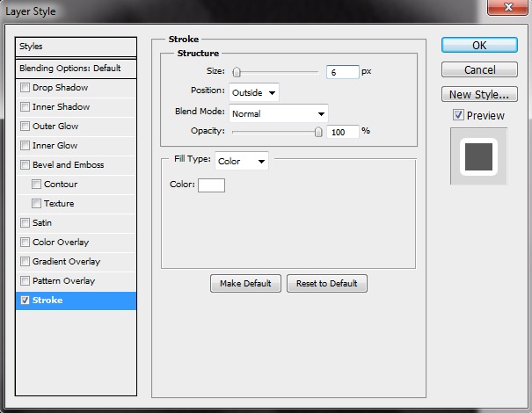Uncheck the Stroke checkbox
Viewport: 532px width, 413px height.
tap(25, 301)
